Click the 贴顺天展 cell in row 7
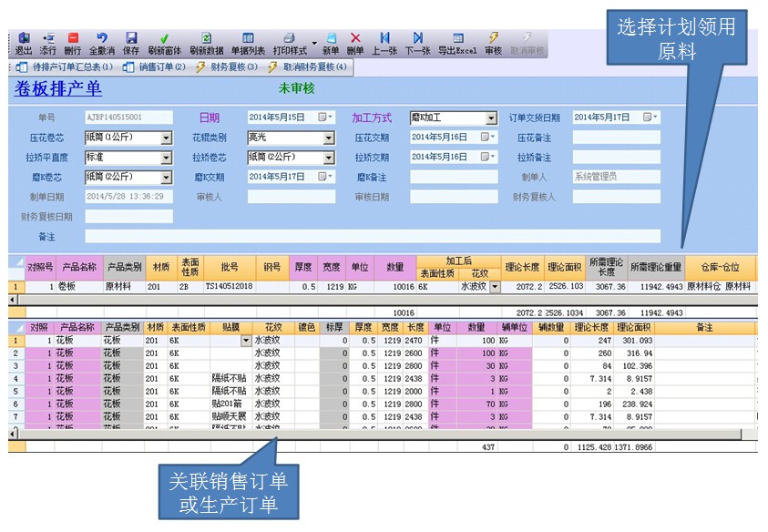768x532 pixels. click(231, 417)
